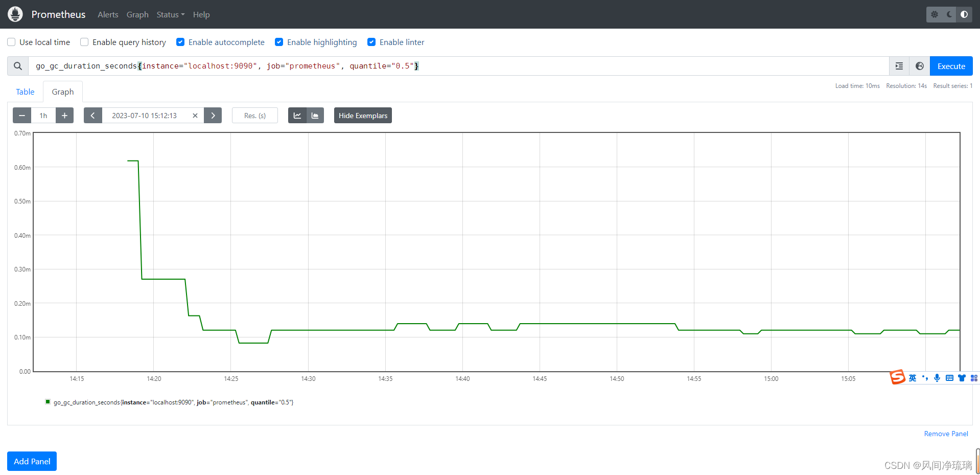980x475 pixels.
Task: Click the Sogou punctuation icon
Action: (925, 378)
